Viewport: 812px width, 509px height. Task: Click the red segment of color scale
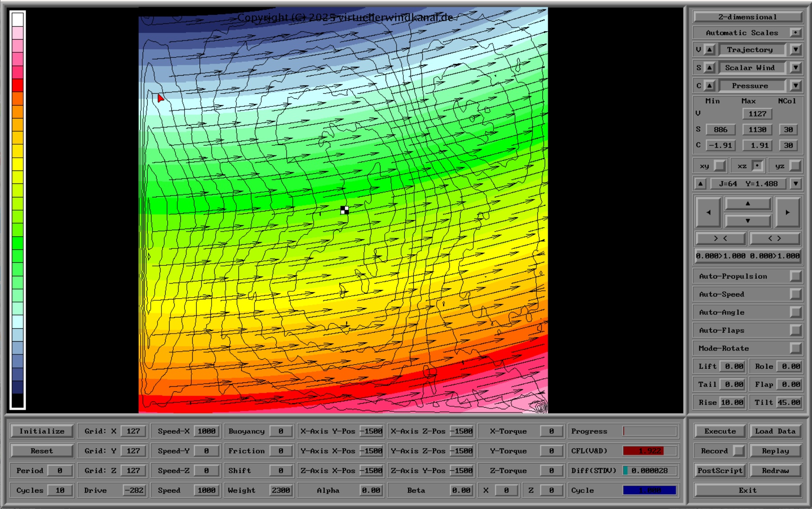point(18,85)
